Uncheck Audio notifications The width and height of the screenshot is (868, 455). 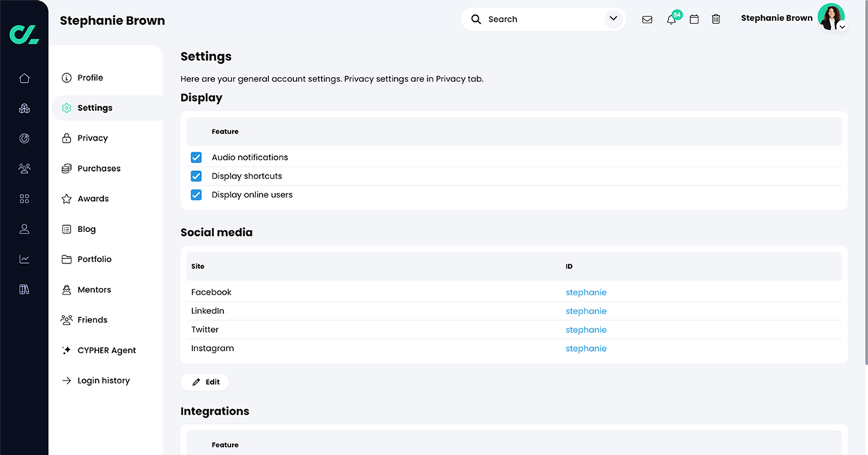click(196, 157)
